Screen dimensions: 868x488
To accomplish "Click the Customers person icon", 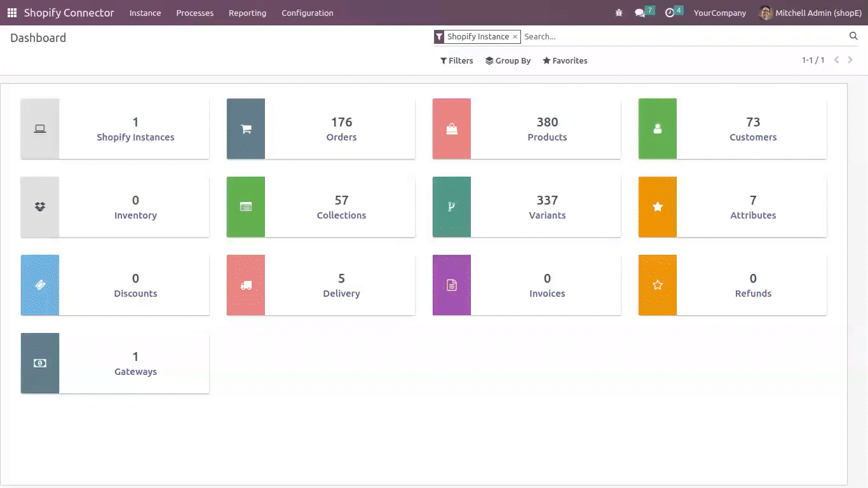I will (658, 129).
